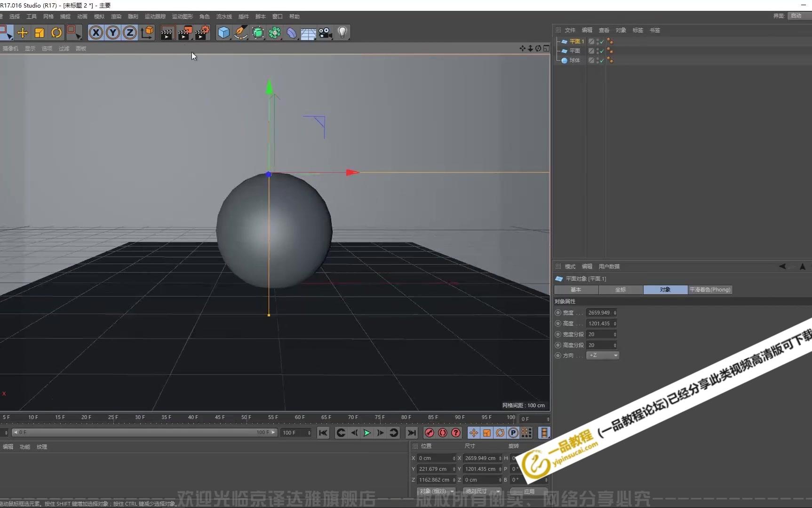Toggle visibility dots for 平面.1
The width and height of the screenshot is (812, 508).
click(597, 41)
